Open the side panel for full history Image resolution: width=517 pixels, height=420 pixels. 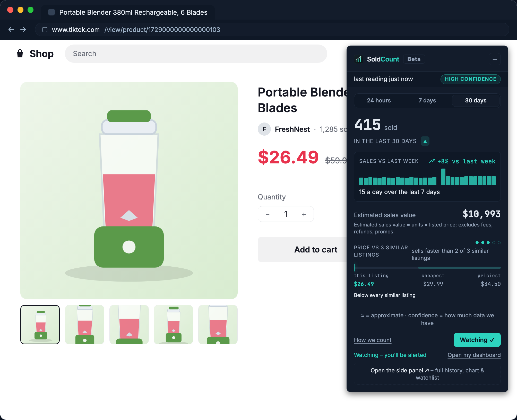coord(427,374)
